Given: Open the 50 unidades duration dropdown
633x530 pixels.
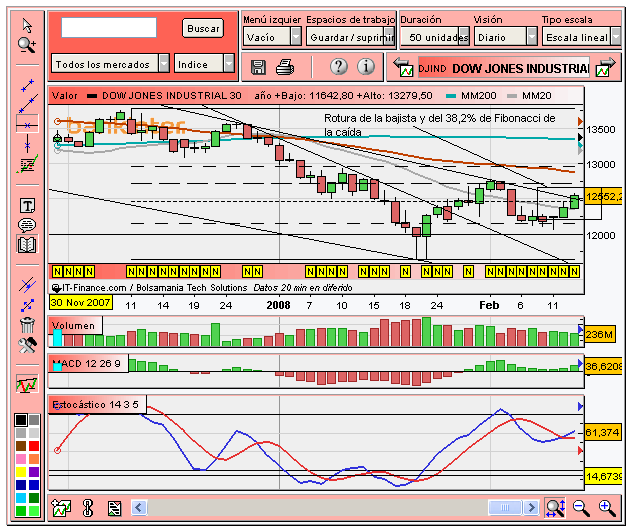Looking at the screenshot, I should click(435, 37).
